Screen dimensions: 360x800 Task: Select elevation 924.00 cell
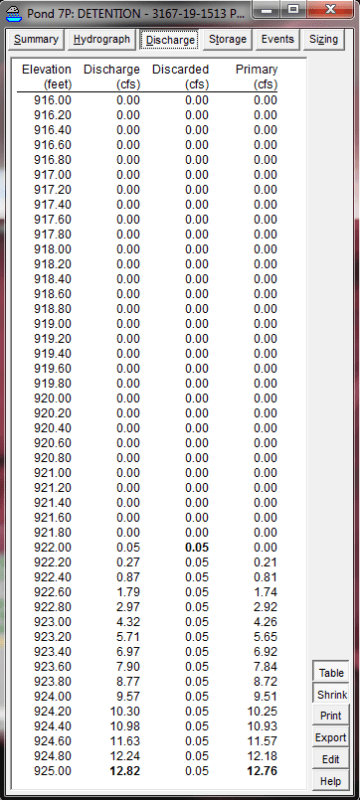pos(53,696)
